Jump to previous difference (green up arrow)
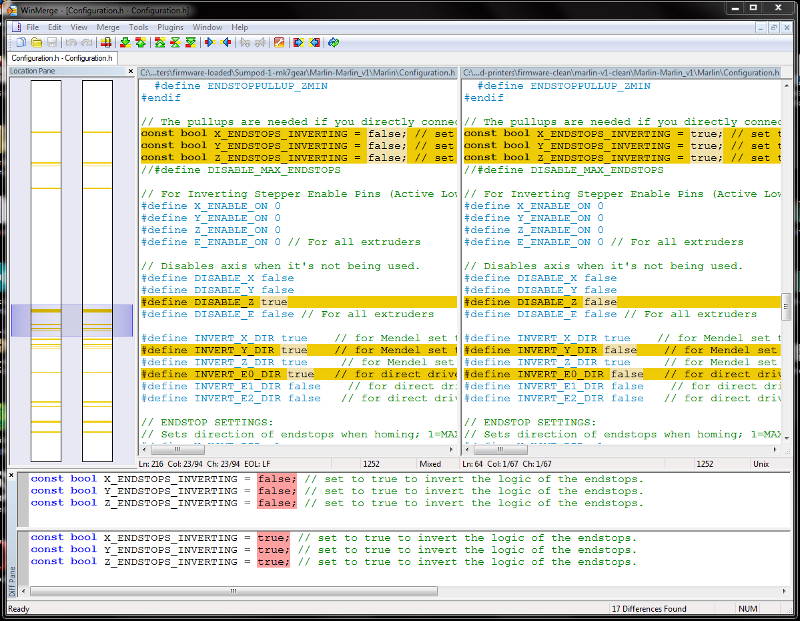 [140, 42]
